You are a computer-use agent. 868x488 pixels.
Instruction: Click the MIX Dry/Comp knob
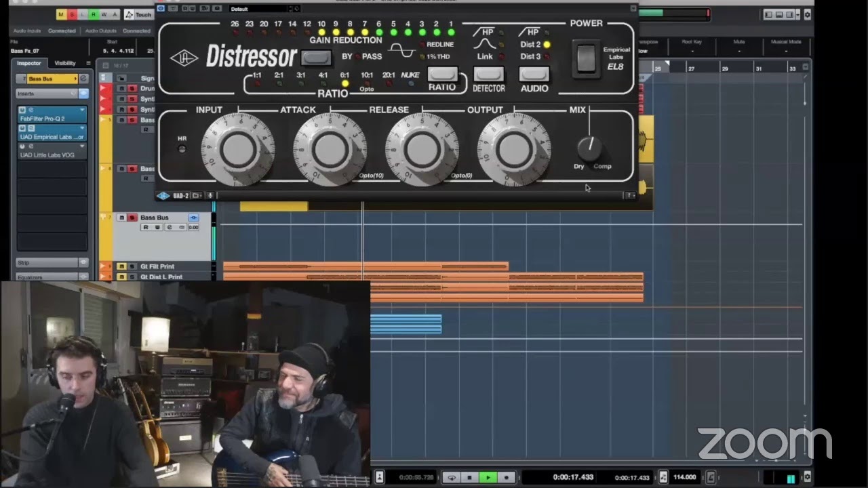pyautogui.click(x=590, y=147)
